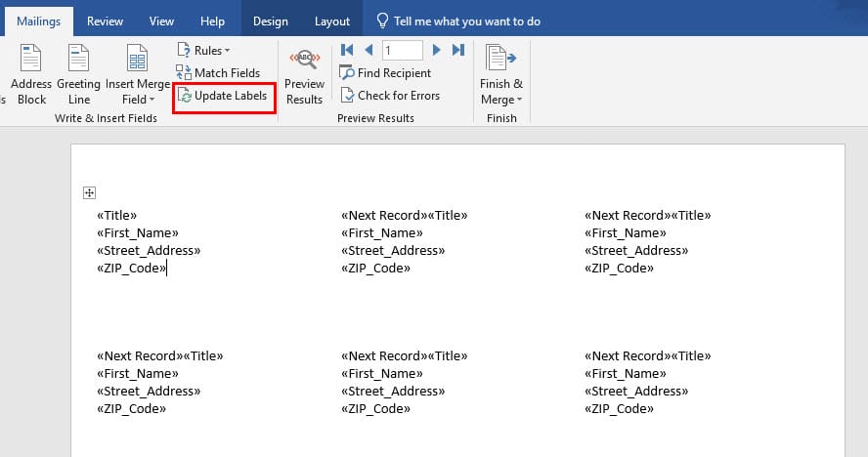Click «ZIP_Code» in bottom right label
Image resolution: width=868 pixels, height=457 pixels.
pyautogui.click(x=619, y=409)
